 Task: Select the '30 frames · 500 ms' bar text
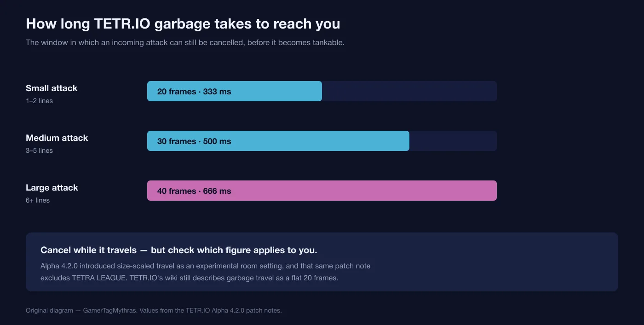tap(194, 141)
